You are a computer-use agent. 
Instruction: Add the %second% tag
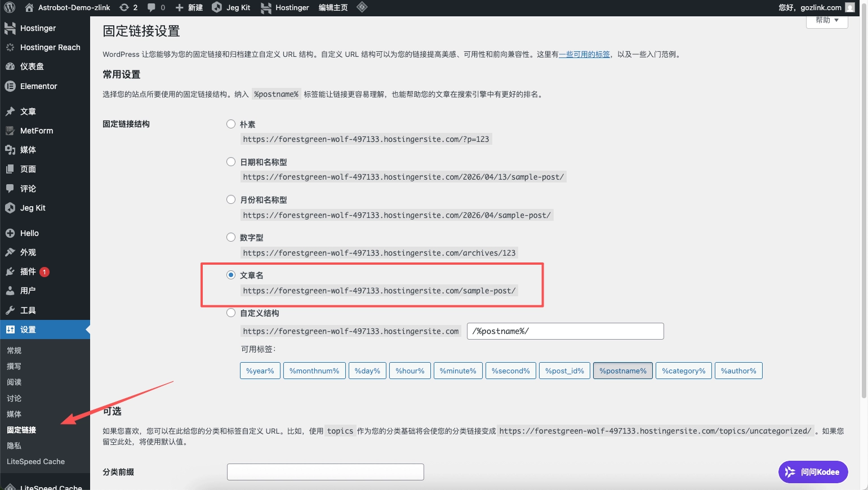pos(511,371)
